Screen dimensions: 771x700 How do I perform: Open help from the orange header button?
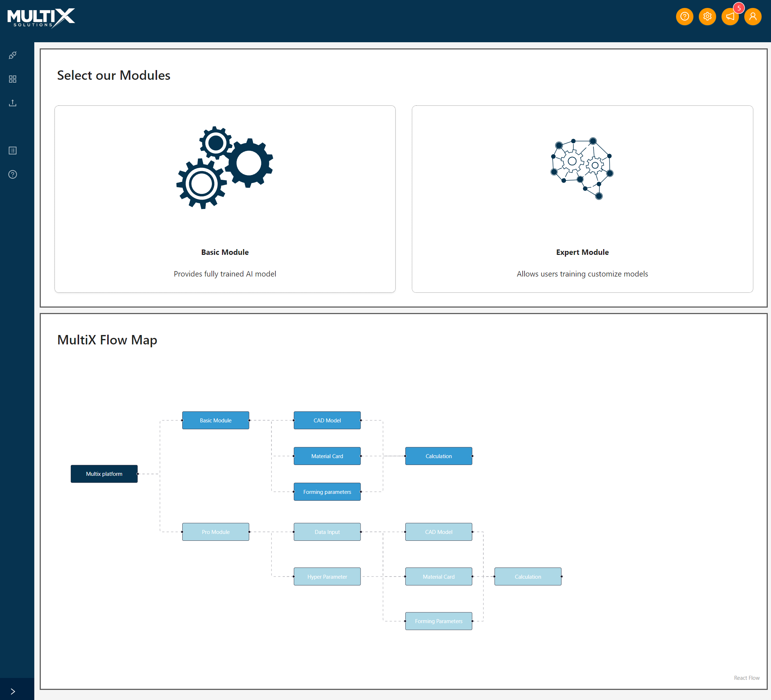(x=684, y=17)
